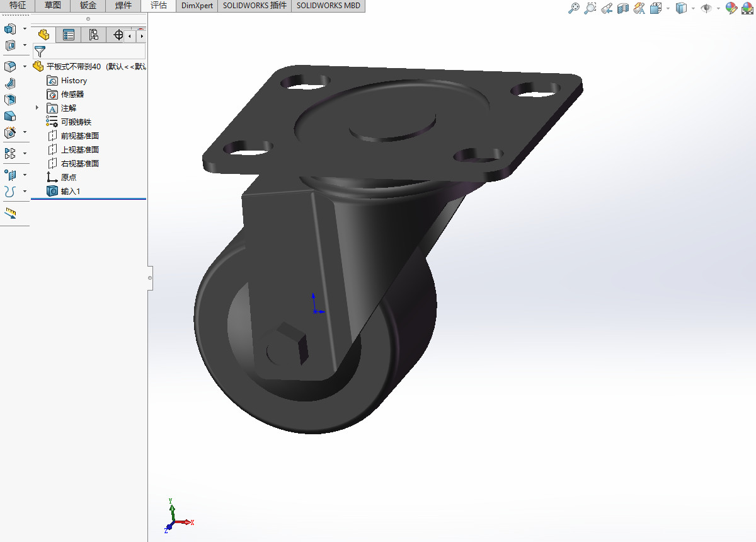Viewport: 756px width, 542px height.
Task: Open the Edit Appearance color ball icon
Action: 731,8
